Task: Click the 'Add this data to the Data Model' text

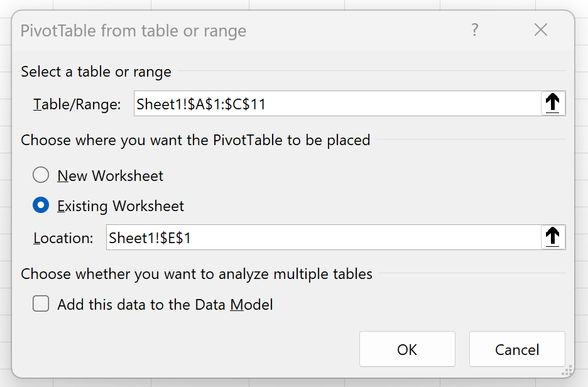Action: 165,305
